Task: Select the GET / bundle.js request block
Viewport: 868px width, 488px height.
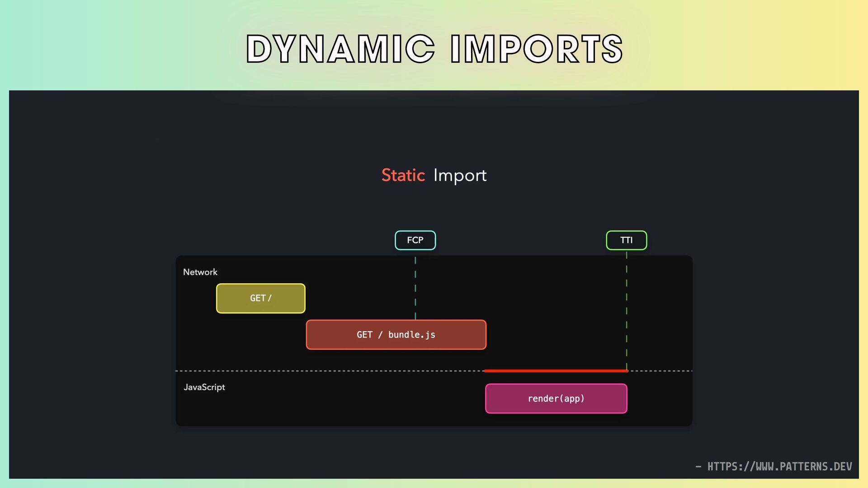Action: click(x=396, y=335)
